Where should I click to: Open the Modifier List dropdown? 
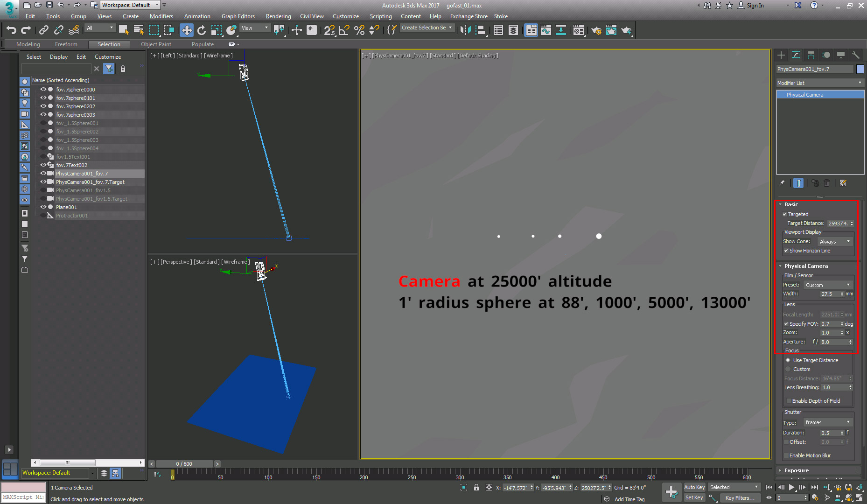tap(820, 83)
